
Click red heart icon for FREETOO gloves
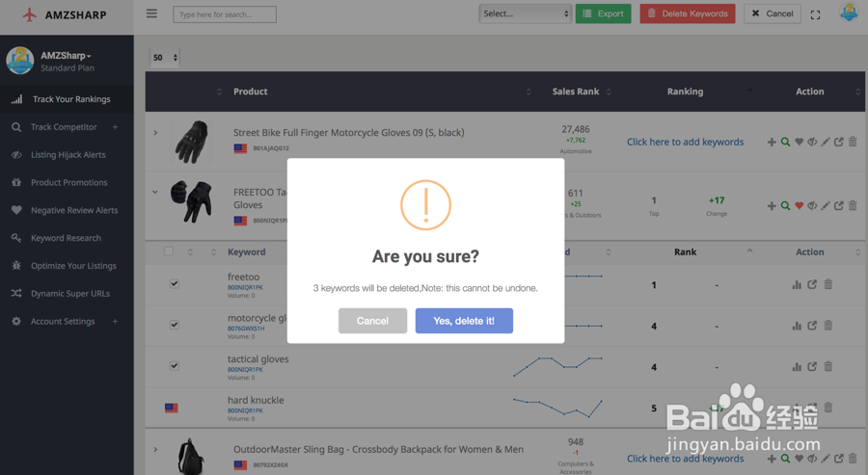(799, 205)
